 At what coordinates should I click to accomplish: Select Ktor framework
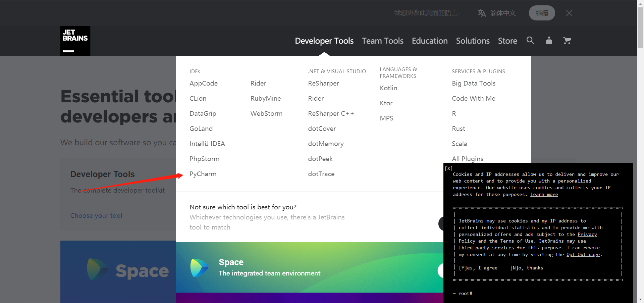386,103
